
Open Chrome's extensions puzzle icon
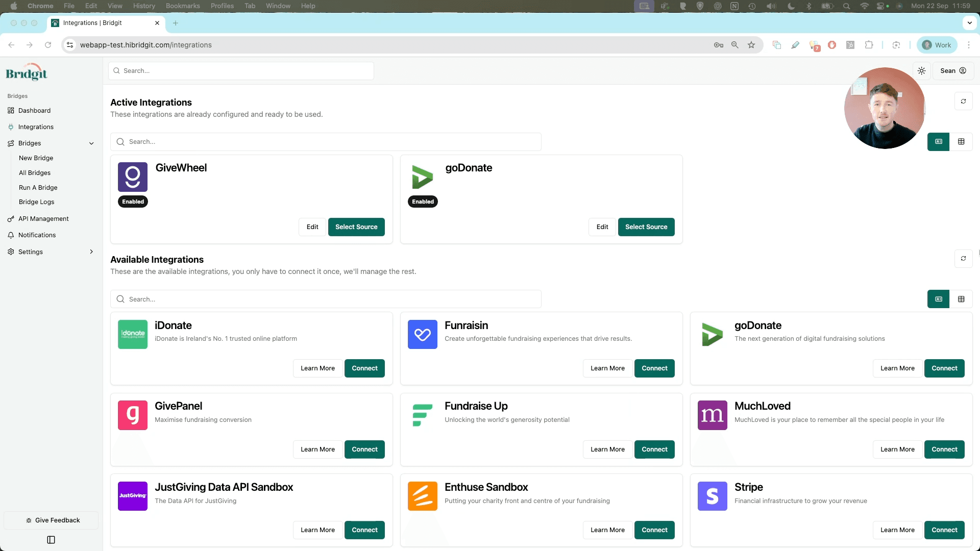click(x=869, y=45)
